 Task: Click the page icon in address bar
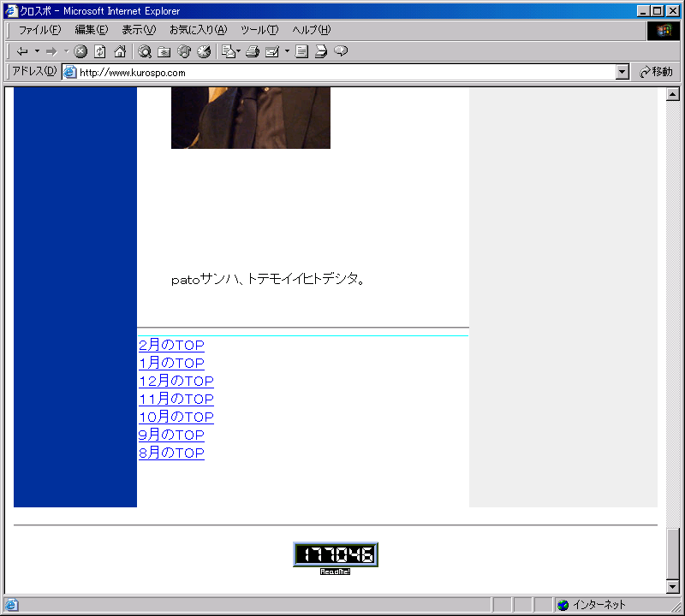tap(69, 72)
